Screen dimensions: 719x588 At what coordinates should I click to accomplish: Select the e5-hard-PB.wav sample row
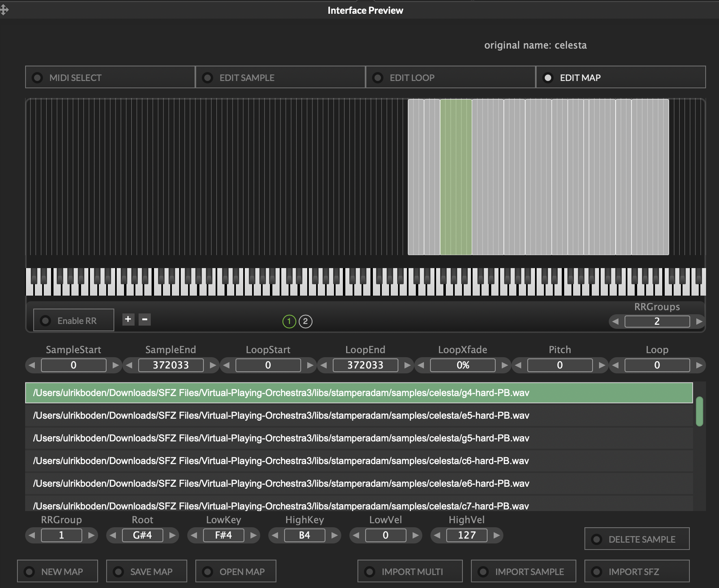[280, 415]
